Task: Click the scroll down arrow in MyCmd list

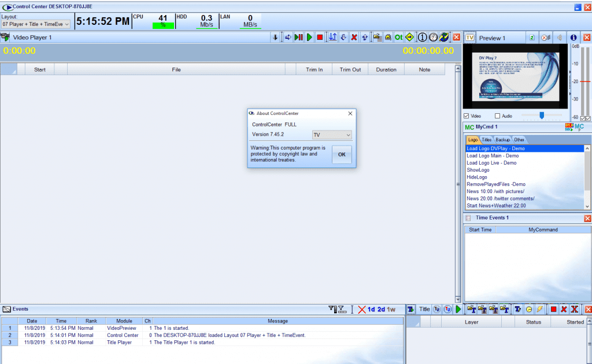Action: coord(587,206)
